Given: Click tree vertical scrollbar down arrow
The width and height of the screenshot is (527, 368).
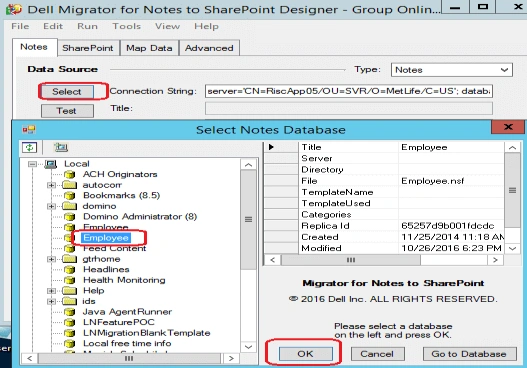Looking at the screenshot, I should [x=248, y=347].
